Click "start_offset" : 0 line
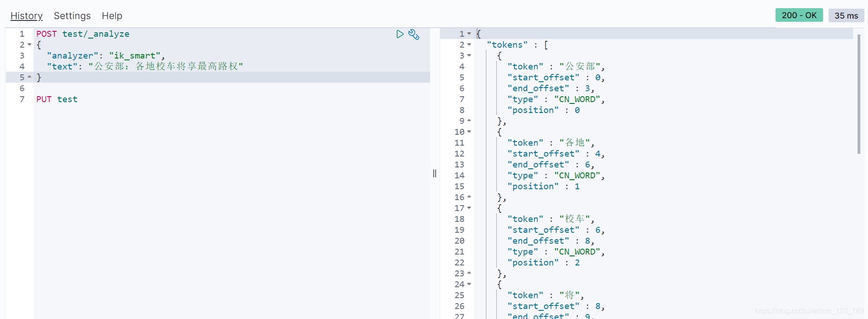 [x=556, y=78]
